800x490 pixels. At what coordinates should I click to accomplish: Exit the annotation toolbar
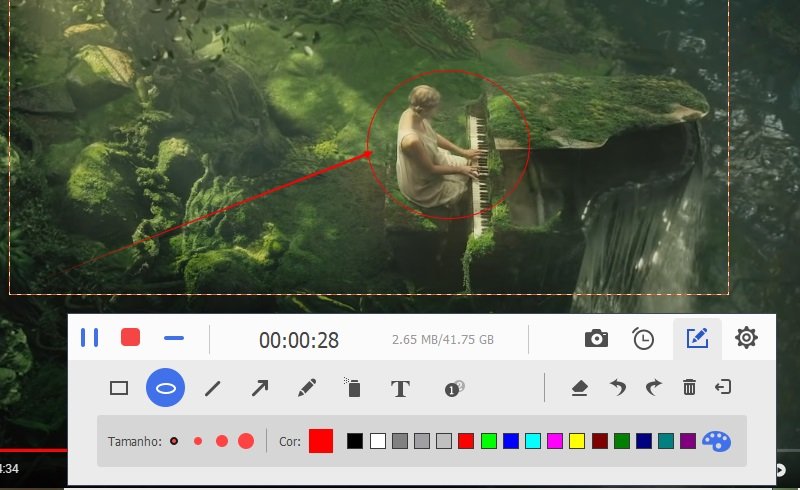[x=723, y=387]
